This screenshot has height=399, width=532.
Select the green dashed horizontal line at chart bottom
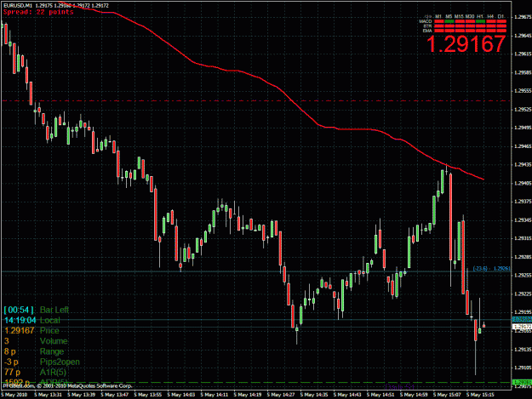256,382
